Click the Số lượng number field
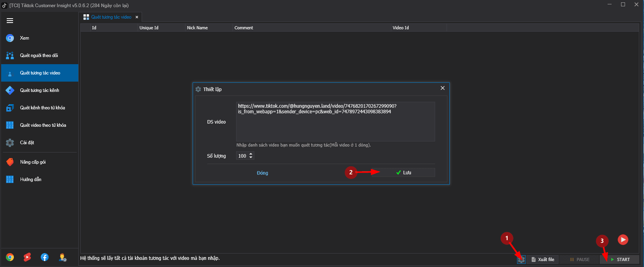644x267 pixels. (242, 156)
